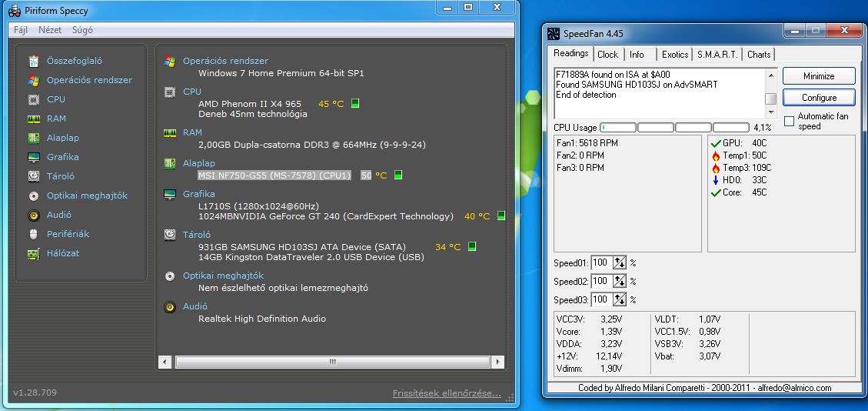Open the Nézet menu in Speccy
The height and width of the screenshot is (411, 868).
(50, 30)
